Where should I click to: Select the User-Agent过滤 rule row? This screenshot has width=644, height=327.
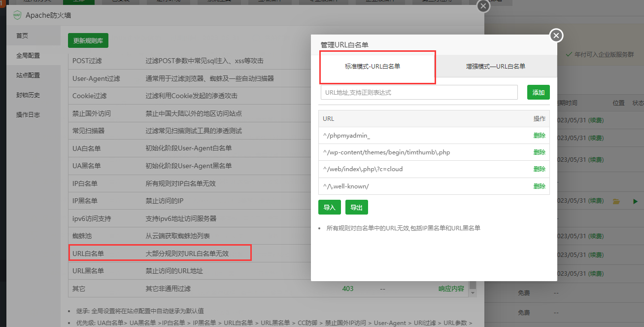189,78
